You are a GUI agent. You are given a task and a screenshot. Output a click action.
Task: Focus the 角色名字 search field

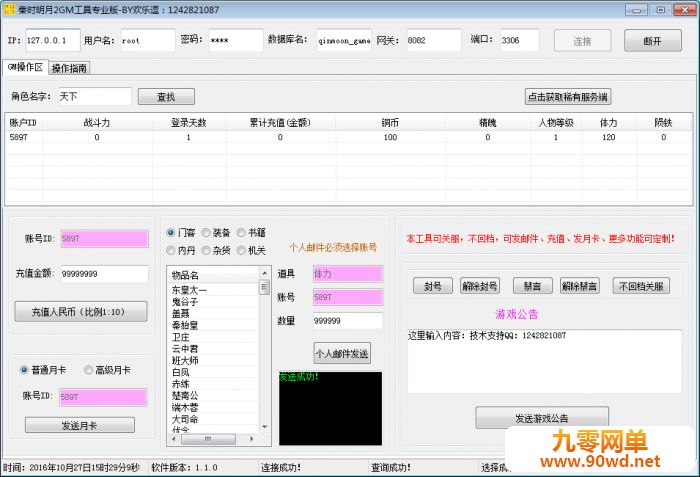click(x=95, y=96)
